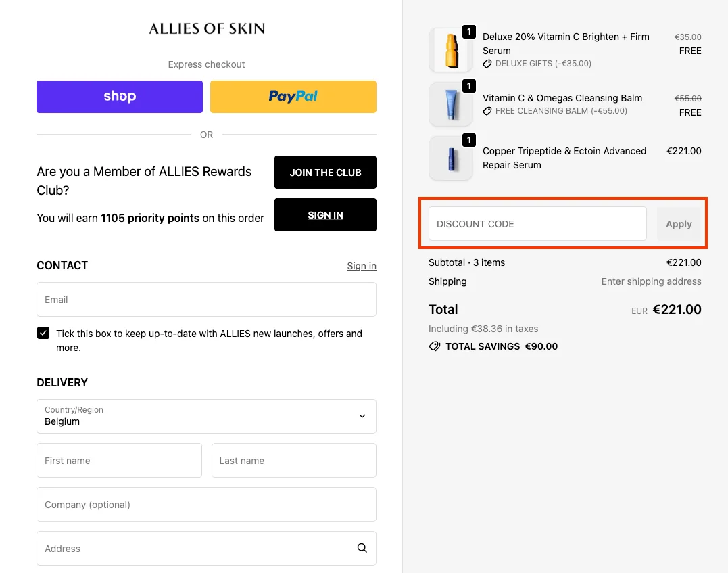Click the Apply discount button
The width and height of the screenshot is (728, 573).
click(x=679, y=224)
